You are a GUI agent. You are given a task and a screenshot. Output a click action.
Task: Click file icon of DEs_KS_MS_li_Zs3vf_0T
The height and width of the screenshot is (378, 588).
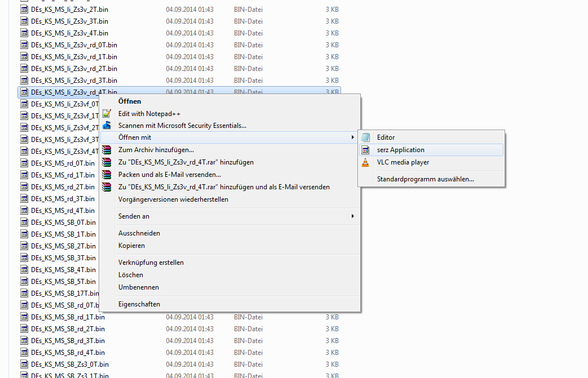(24, 104)
